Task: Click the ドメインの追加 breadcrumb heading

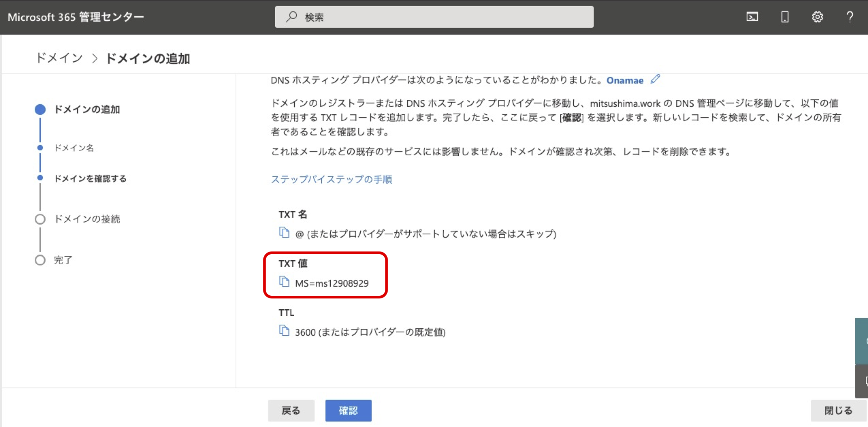Action: (148, 58)
